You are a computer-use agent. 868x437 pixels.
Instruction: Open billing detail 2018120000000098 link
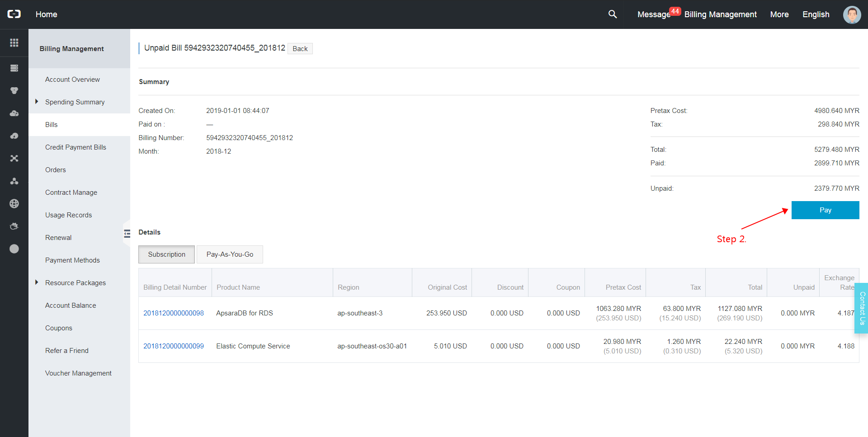[x=173, y=313]
